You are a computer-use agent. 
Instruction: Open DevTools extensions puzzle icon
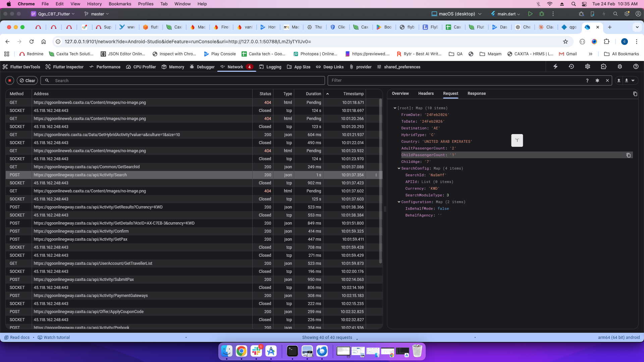click(603, 67)
